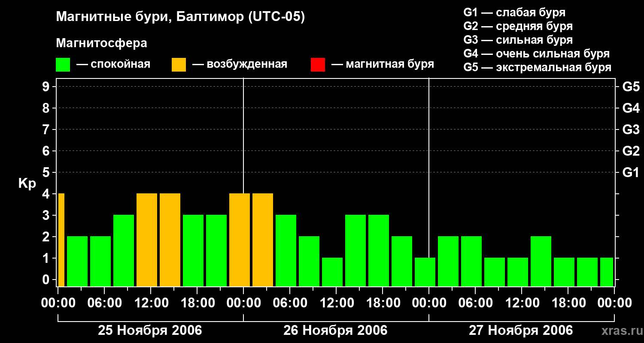The width and height of the screenshot is (644, 343).
Task: Click the 'G3' marker on the right axis
Action: (631, 129)
